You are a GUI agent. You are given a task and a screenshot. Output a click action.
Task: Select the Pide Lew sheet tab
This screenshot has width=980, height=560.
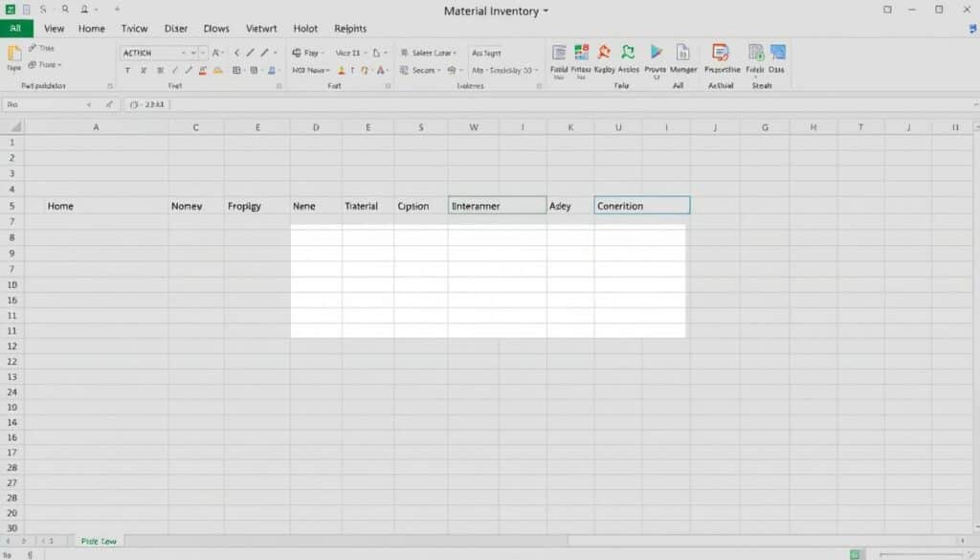point(99,541)
